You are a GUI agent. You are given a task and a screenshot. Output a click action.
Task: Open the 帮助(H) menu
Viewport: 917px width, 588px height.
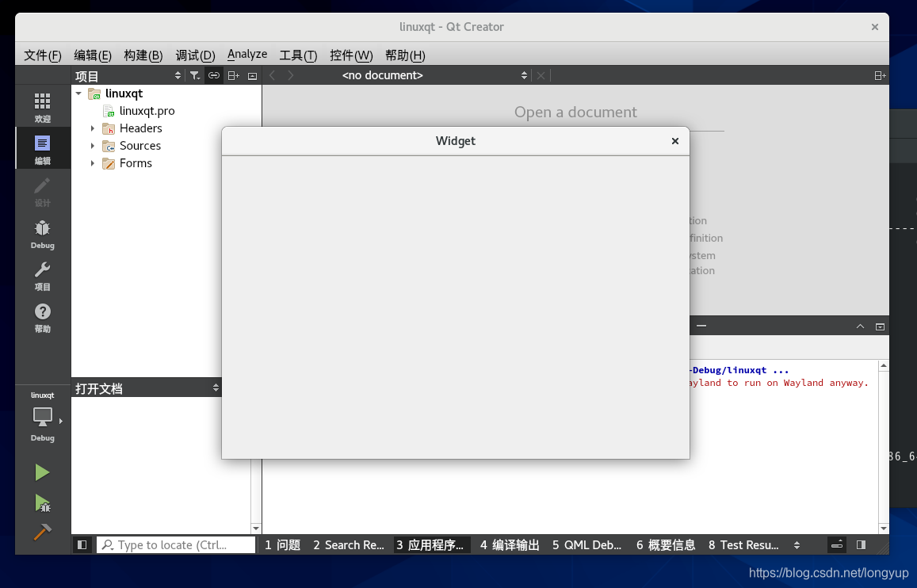tap(405, 55)
